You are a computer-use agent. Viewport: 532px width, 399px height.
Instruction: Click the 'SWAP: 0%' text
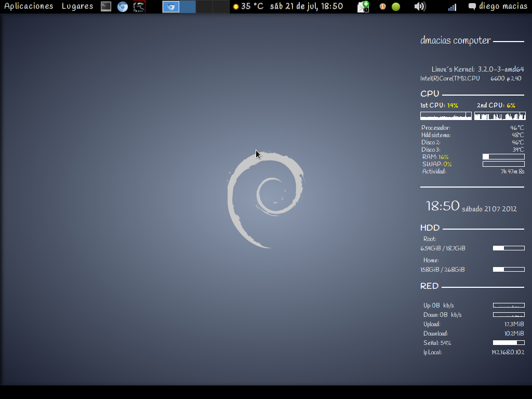(x=437, y=164)
